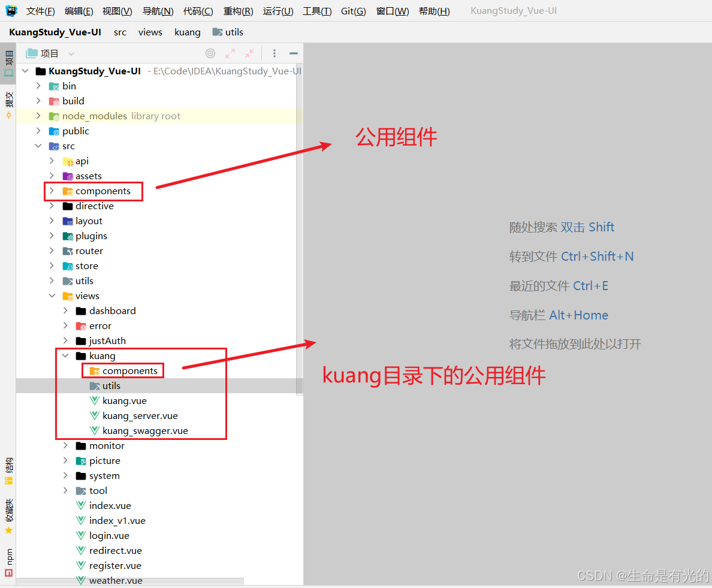Open the 帮助(H) menu
The height and width of the screenshot is (588, 712).
tap(435, 11)
